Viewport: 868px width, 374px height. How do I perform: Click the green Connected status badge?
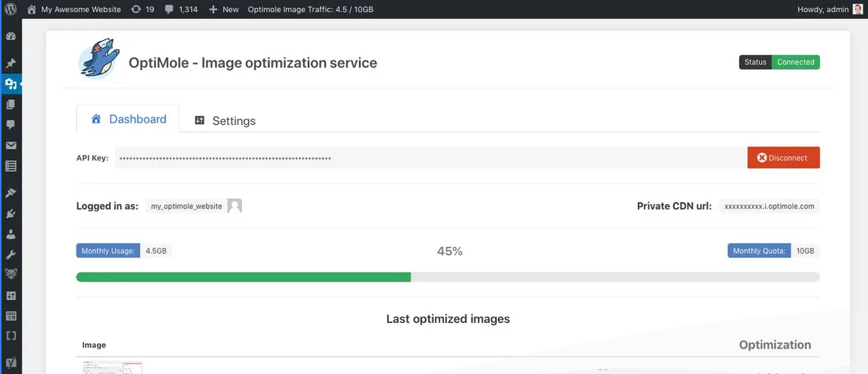tap(796, 62)
